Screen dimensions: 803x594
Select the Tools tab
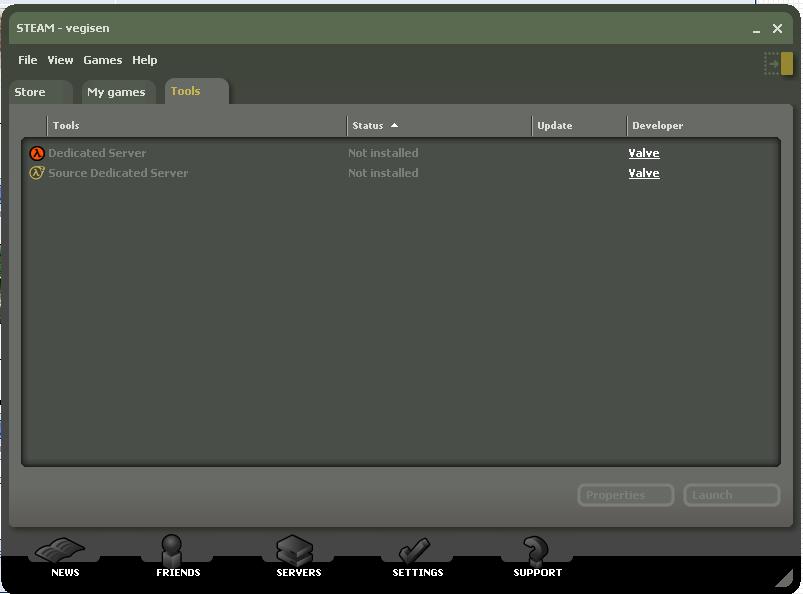pos(197,91)
